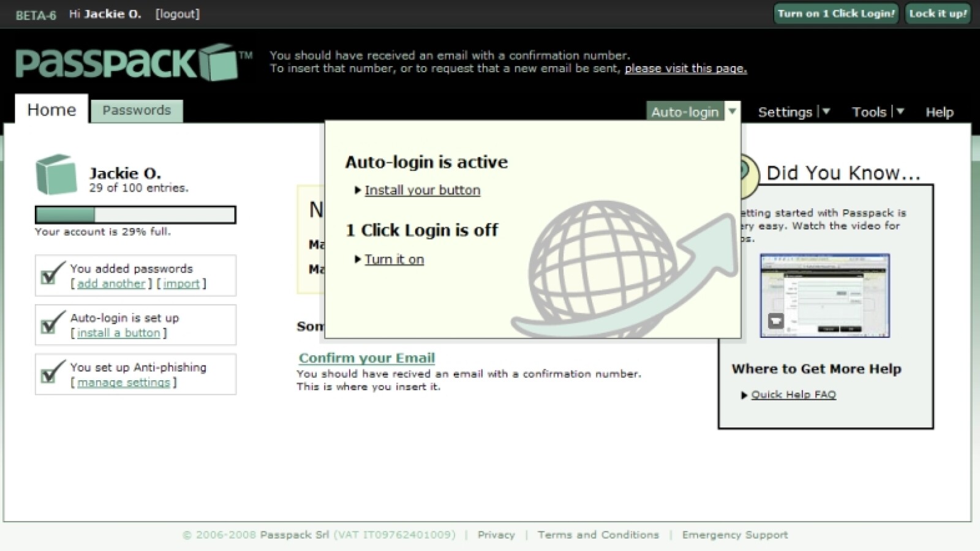Click the 'Lock it up!' button
The image size is (980, 551).
[937, 13]
